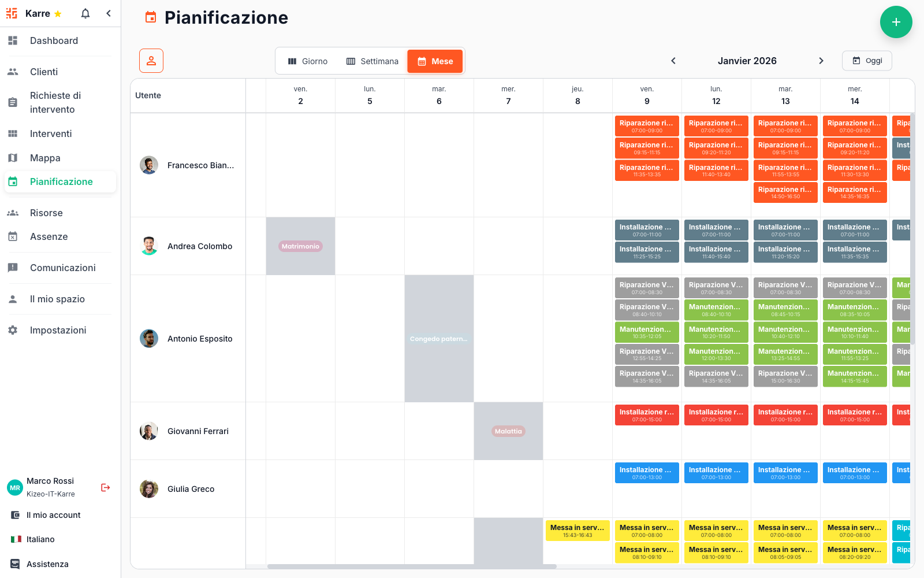Click the green add button

[x=896, y=22]
